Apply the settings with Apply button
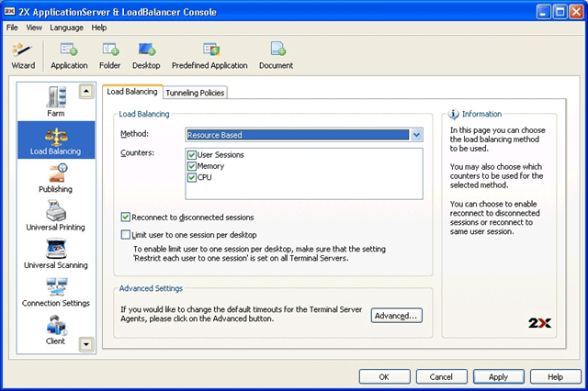Screen dimensions: 588x391 pyautogui.click(x=498, y=376)
